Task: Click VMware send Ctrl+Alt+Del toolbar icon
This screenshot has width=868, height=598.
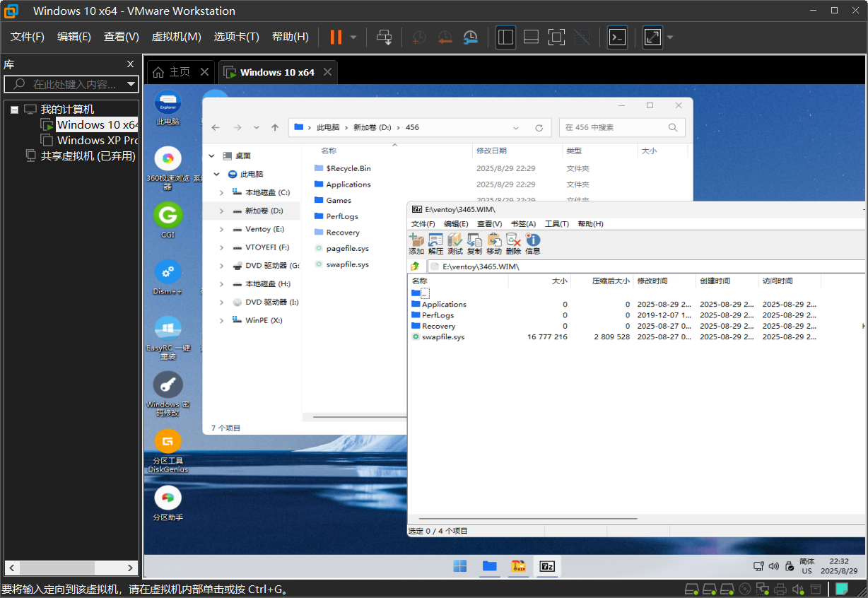Action: (x=384, y=37)
